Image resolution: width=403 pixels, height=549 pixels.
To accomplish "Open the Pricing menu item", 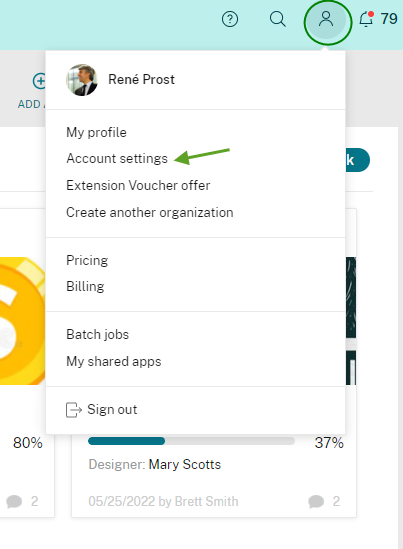I will pyautogui.click(x=87, y=260).
